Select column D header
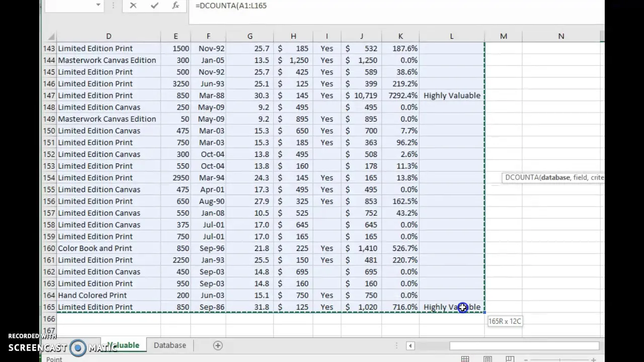 (x=109, y=36)
